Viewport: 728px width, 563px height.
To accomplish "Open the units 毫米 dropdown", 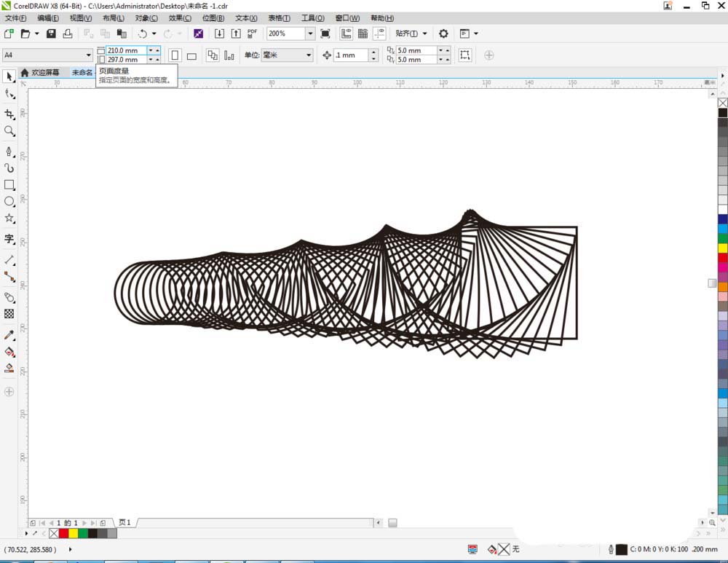I will pos(308,55).
